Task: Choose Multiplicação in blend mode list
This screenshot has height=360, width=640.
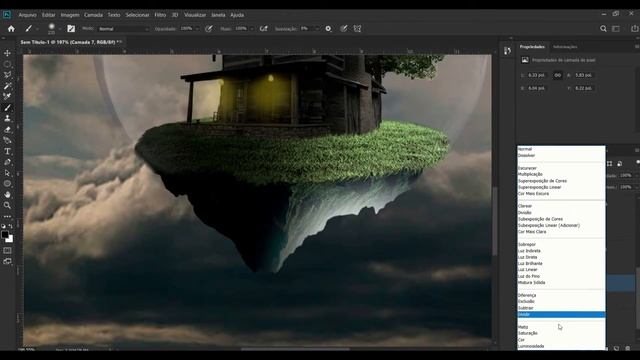Action: 530,174
